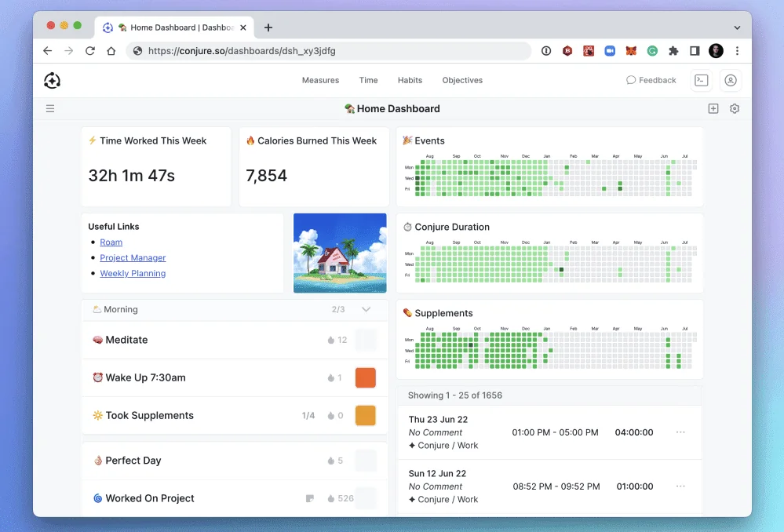Open options for Sun 12 Jun entry

680,486
